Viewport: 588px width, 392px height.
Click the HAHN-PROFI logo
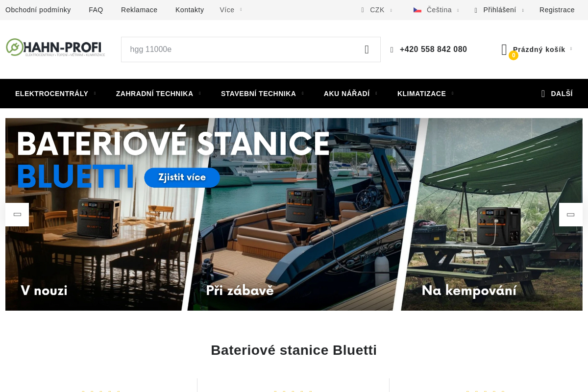(55, 48)
